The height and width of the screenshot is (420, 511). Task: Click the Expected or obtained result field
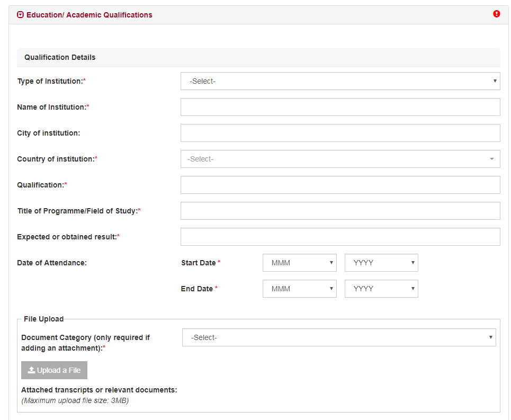click(x=340, y=237)
